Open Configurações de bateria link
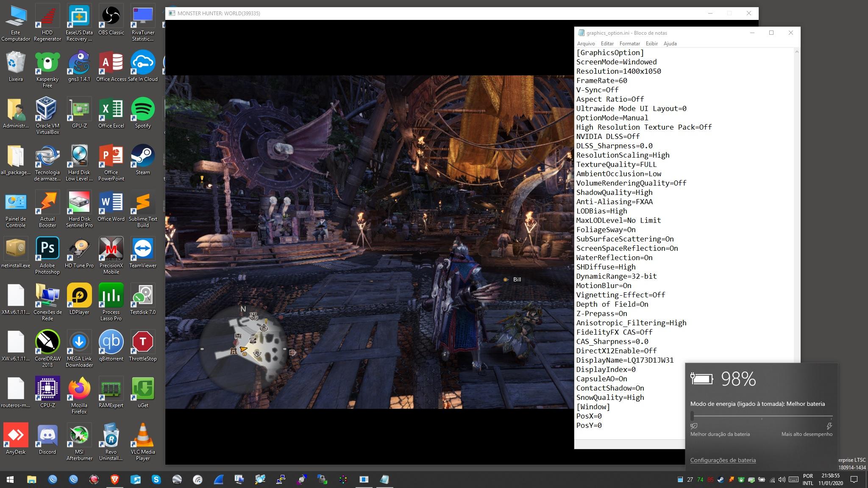The height and width of the screenshot is (488, 868). pyautogui.click(x=723, y=460)
